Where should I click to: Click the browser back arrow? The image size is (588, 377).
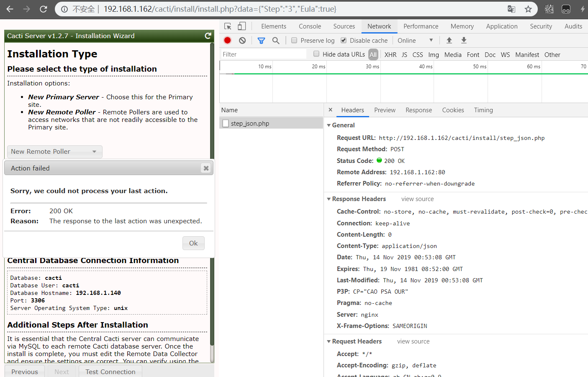click(10, 9)
